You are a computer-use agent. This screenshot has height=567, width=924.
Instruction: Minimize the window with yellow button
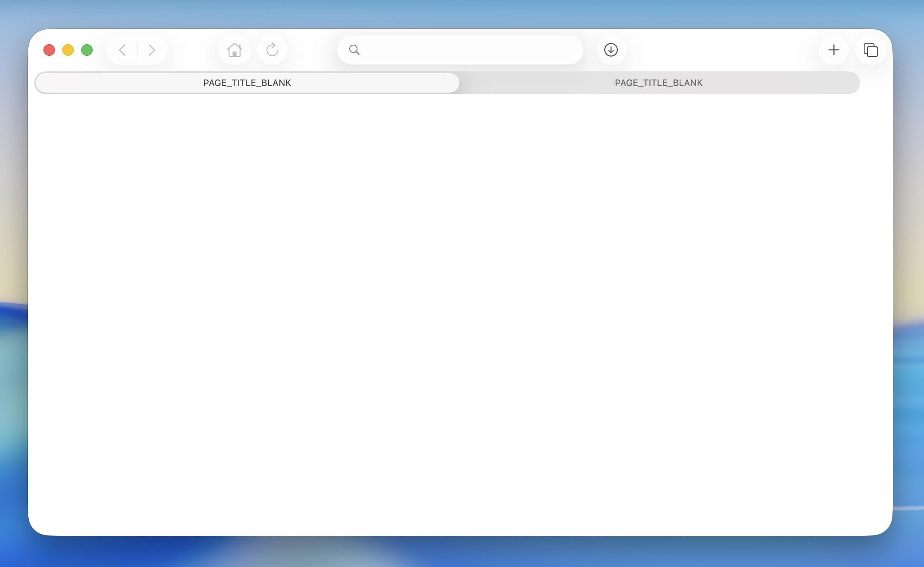(68, 50)
